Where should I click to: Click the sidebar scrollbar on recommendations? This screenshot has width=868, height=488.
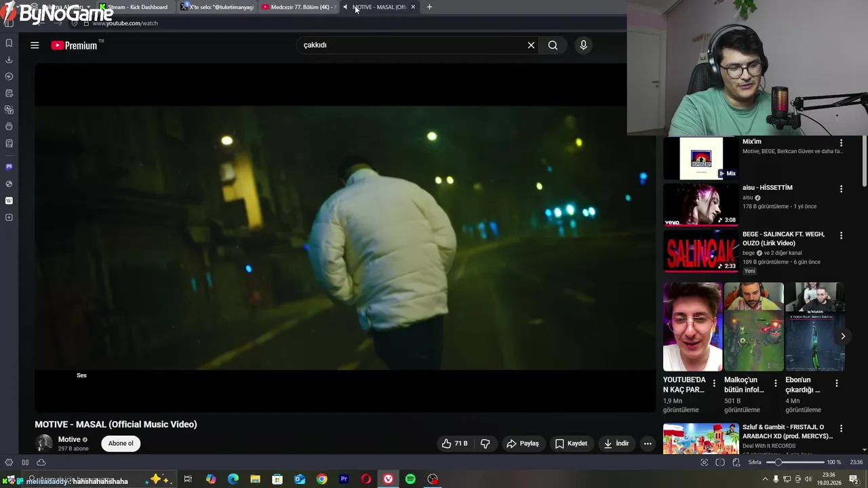click(864, 161)
